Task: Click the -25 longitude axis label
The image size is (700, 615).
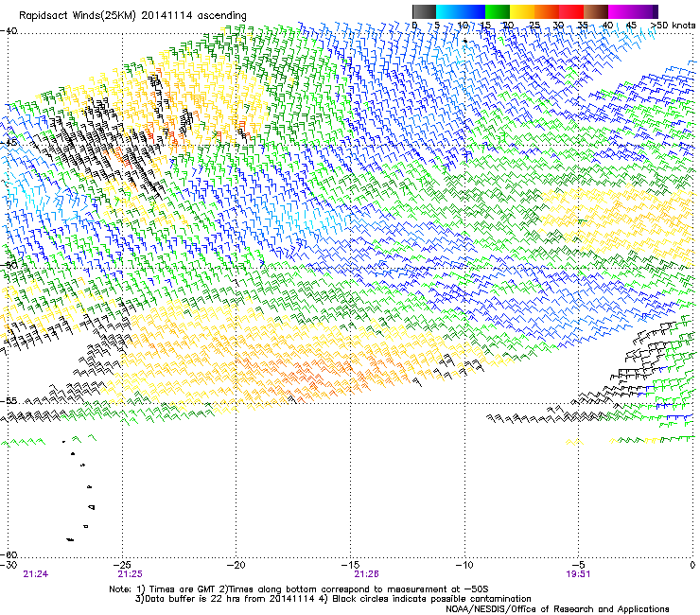Action: (122, 565)
